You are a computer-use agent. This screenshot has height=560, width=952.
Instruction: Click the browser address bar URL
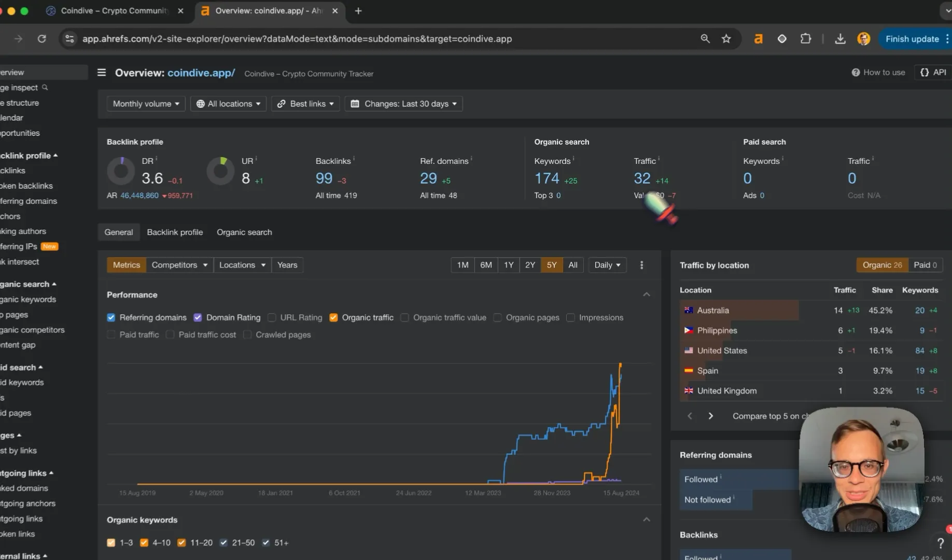point(297,39)
